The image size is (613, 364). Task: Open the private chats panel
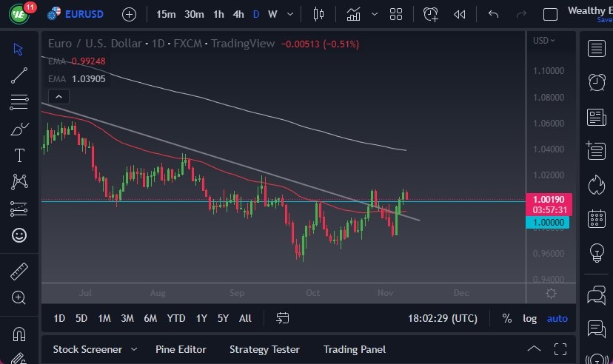pyautogui.click(x=596, y=328)
